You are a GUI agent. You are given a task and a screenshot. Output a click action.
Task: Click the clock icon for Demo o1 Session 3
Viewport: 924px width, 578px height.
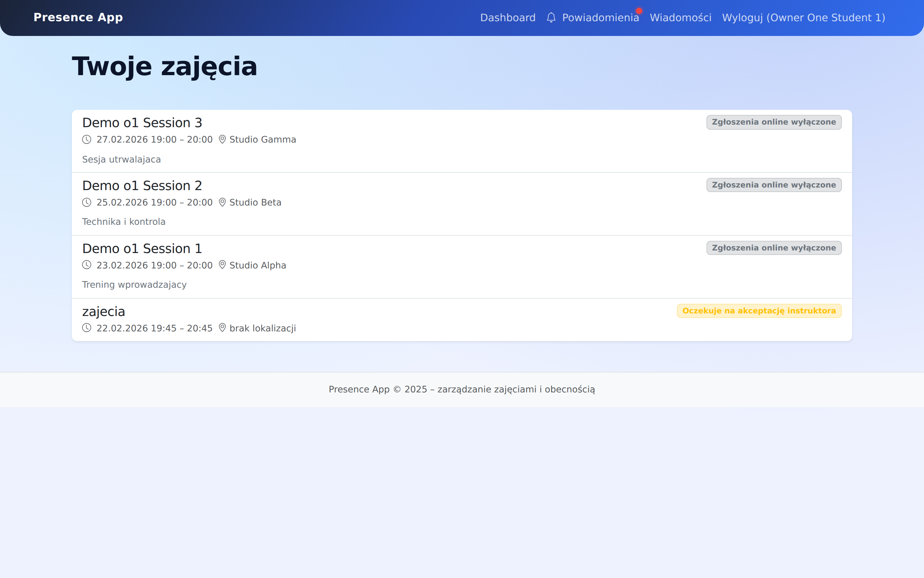pos(87,140)
